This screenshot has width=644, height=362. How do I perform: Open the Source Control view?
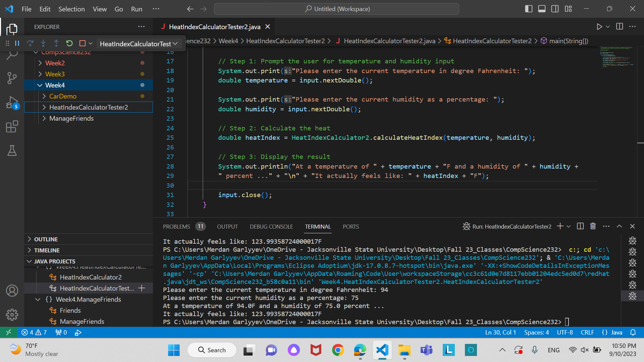[x=12, y=78]
